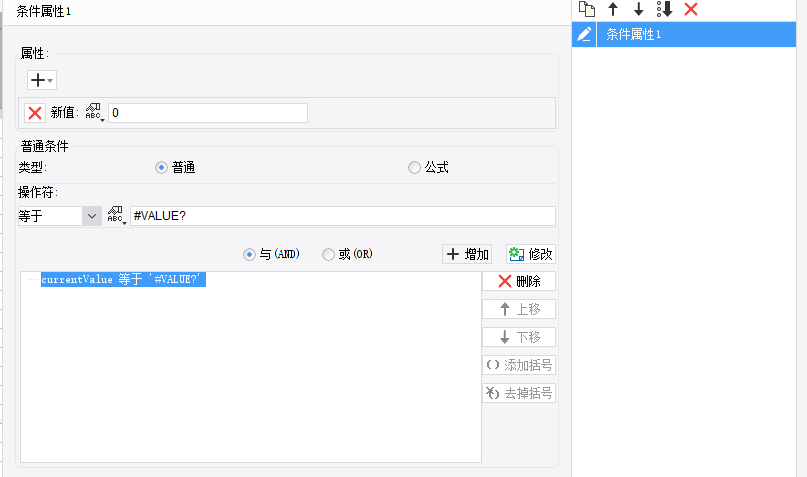Click the 下移 button

point(519,337)
